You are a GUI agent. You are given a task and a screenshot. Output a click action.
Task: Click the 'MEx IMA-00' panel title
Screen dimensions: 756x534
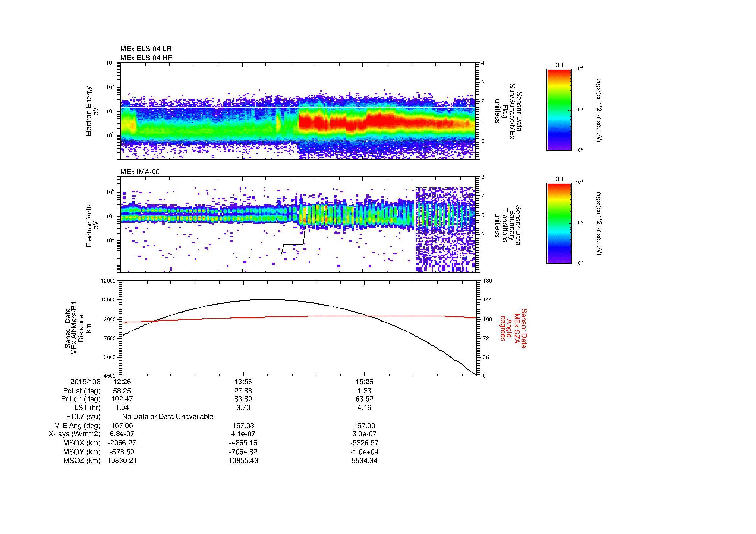140,172
